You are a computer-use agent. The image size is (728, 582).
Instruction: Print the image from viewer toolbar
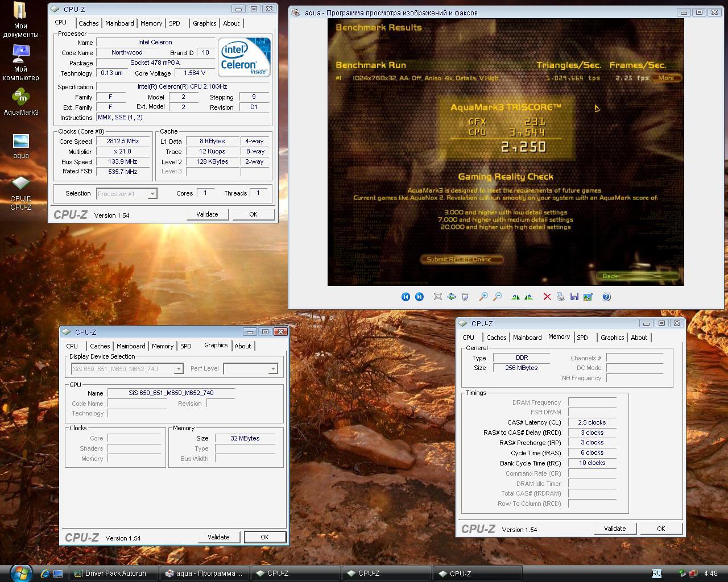[561, 297]
